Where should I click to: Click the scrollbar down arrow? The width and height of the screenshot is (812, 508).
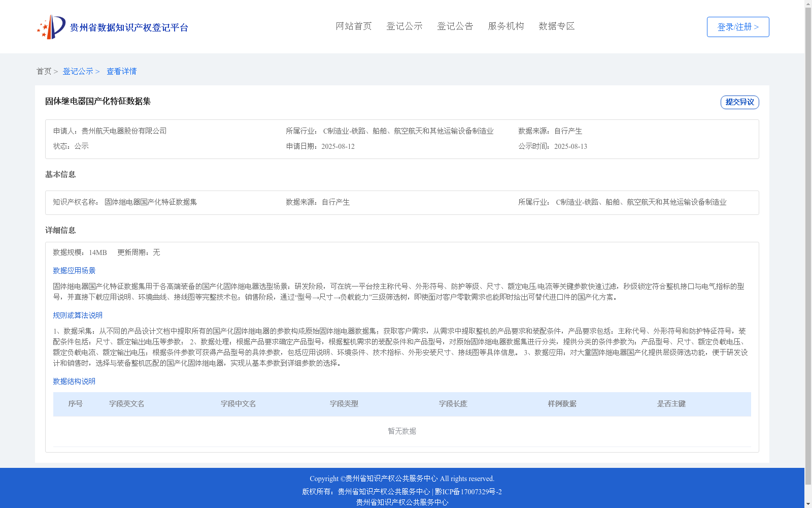point(808,504)
